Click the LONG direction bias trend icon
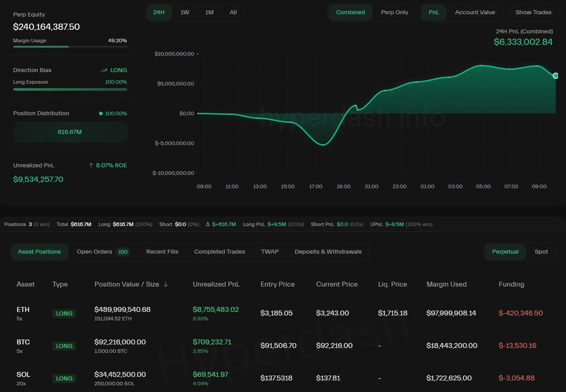Viewport: 566px width, 392px height. coord(104,70)
